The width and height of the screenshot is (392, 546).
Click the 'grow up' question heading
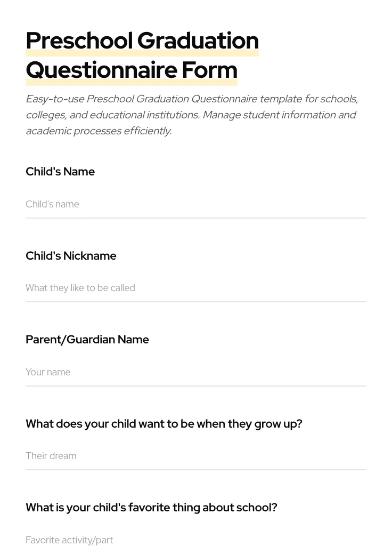pyautogui.click(x=164, y=423)
